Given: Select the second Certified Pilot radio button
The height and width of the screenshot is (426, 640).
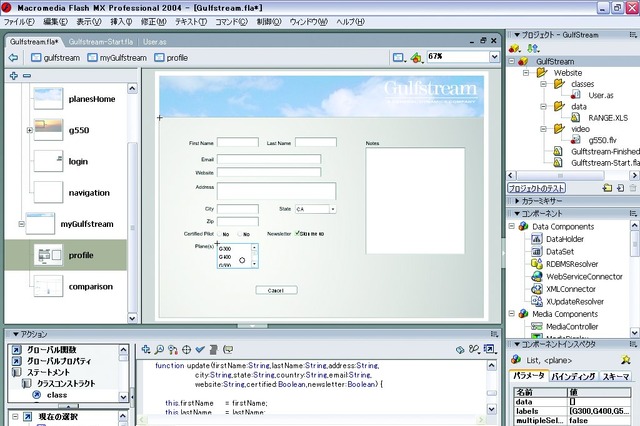Looking at the screenshot, I should pos(240,234).
